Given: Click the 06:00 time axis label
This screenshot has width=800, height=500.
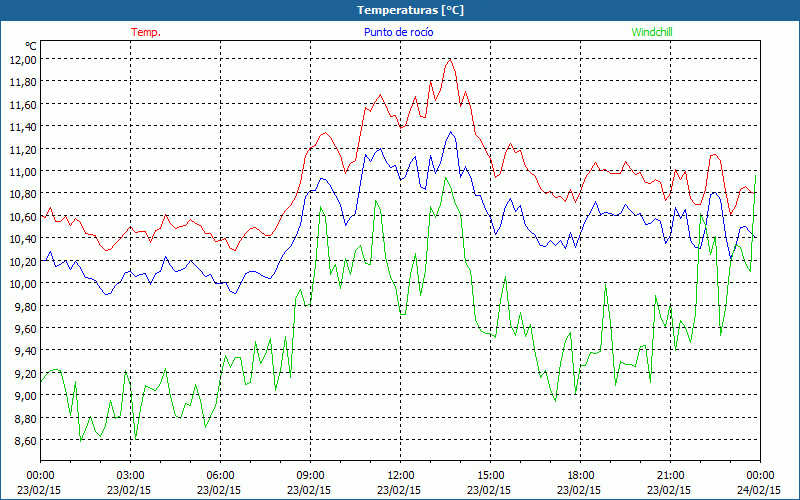Looking at the screenshot, I should tap(220, 476).
